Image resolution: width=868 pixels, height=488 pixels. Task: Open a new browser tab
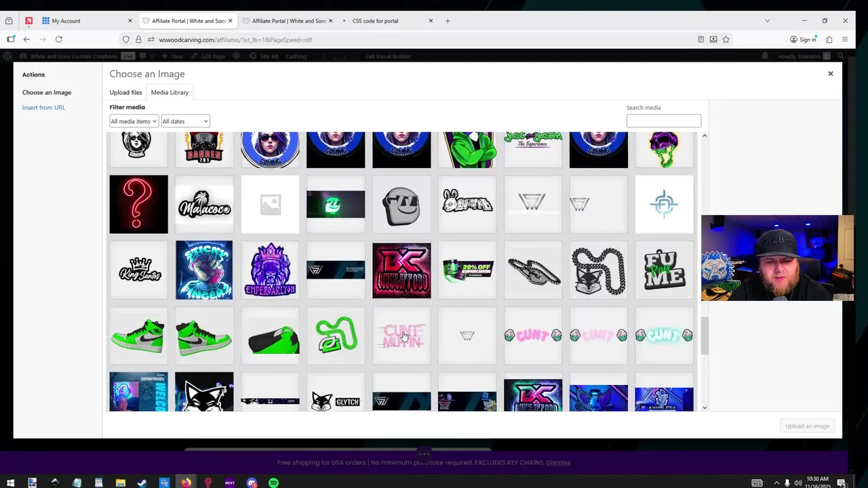[x=448, y=21]
